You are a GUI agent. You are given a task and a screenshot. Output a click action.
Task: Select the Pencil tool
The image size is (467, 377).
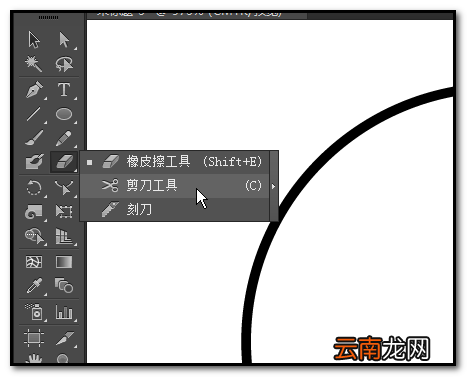coord(64,138)
